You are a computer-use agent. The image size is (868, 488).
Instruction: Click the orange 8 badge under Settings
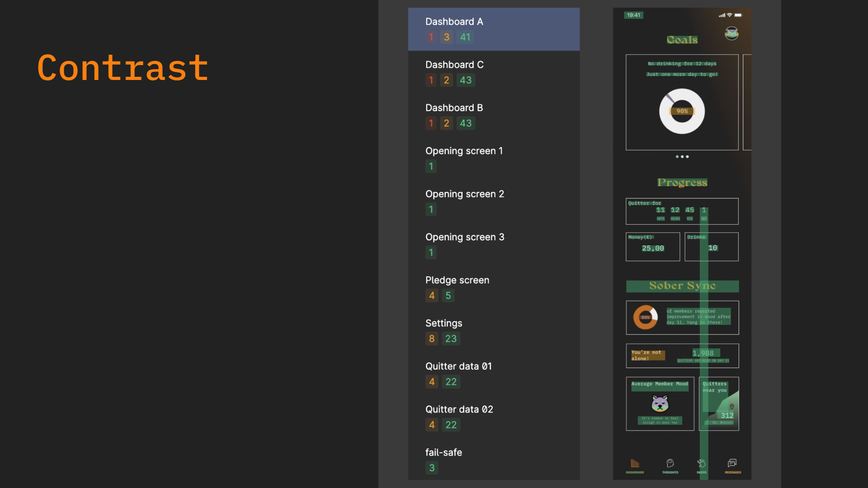pyautogui.click(x=432, y=339)
